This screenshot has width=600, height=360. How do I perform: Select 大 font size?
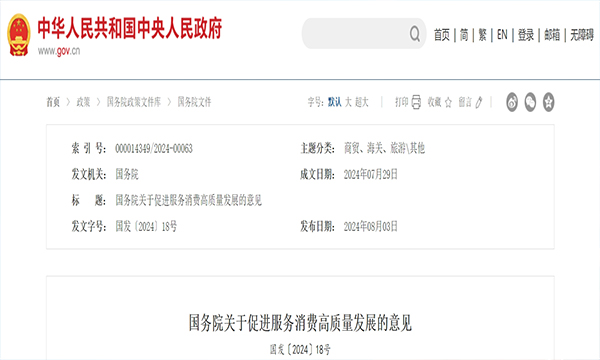pyautogui.click(x=348, y=102)
